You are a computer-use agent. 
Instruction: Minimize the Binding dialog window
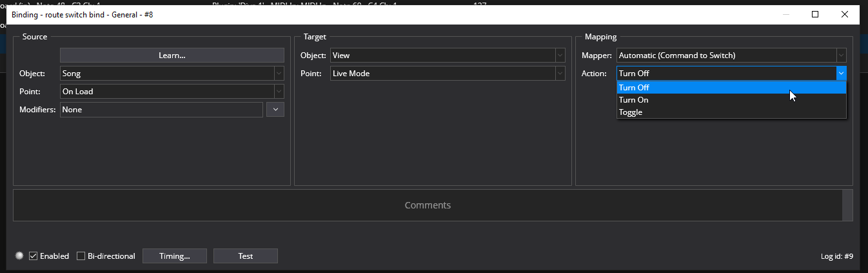[785, 14]
